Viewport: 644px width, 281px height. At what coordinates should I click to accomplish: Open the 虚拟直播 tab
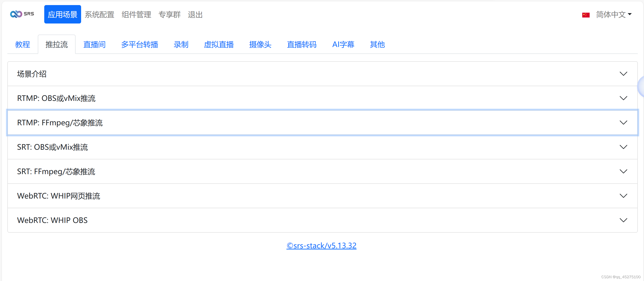tap(219, 44)
